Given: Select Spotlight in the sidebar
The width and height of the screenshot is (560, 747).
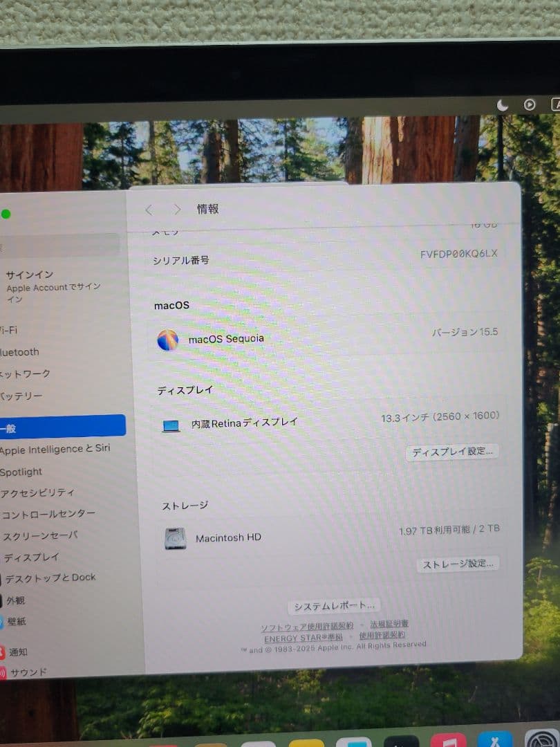Looking at the screenshot, I should coord(21,472).
